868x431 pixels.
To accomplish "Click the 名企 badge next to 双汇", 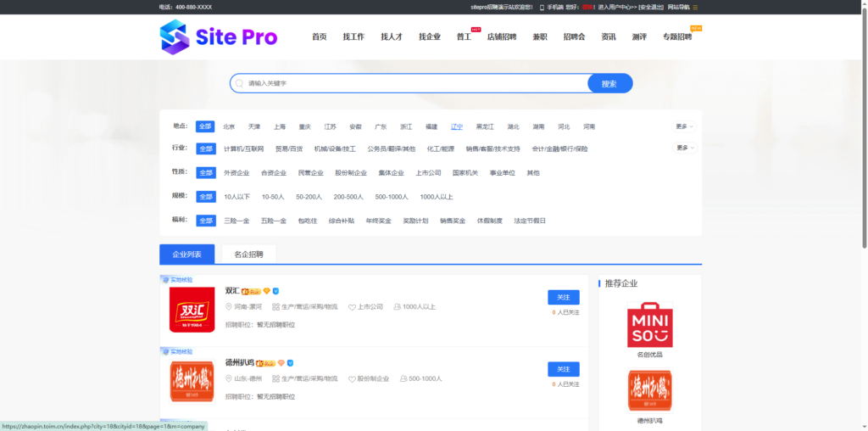I will (251, 291).
